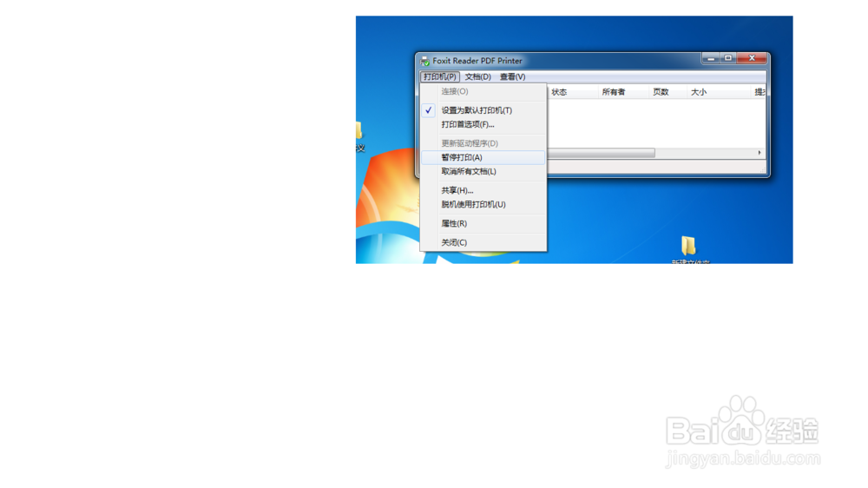Open 共享(H)... sharing option

483,190
